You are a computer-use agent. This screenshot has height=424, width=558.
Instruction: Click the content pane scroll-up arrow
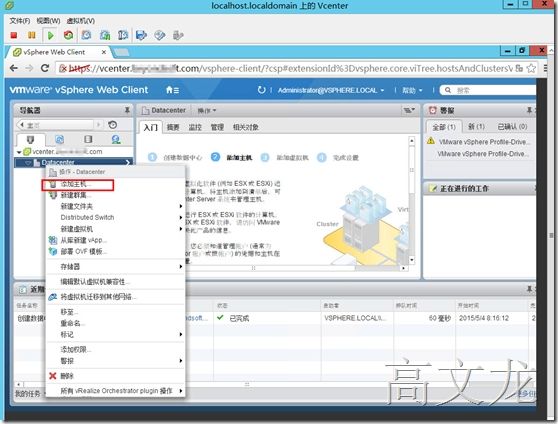click(x=412, y=141)
